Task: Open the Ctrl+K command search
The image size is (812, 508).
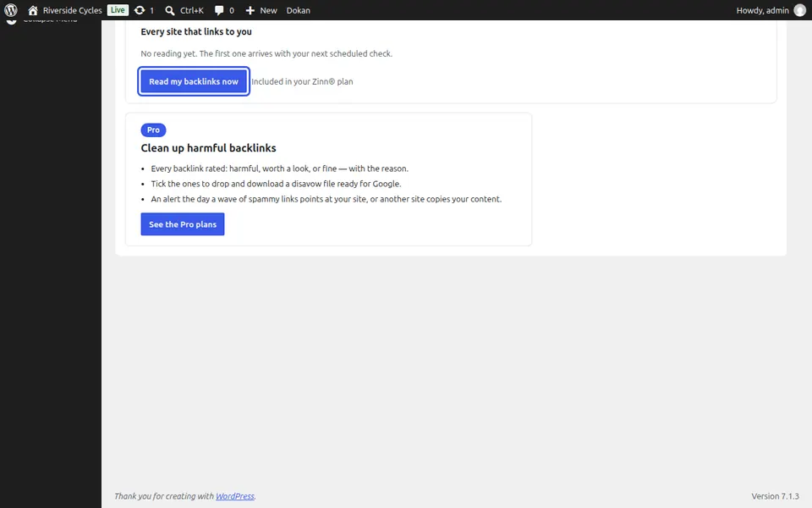Action: pyautogui.click(x=192, y=10)
